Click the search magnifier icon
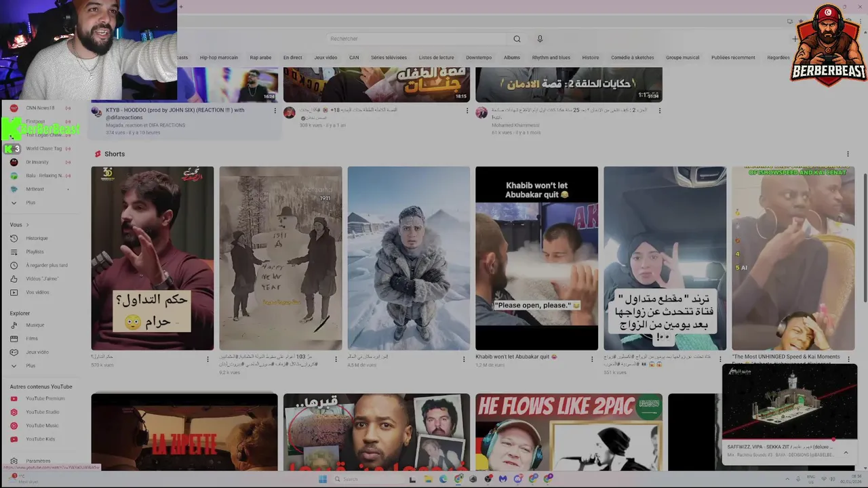This screenshot has width=868, height=488. (x=517, y=39)
